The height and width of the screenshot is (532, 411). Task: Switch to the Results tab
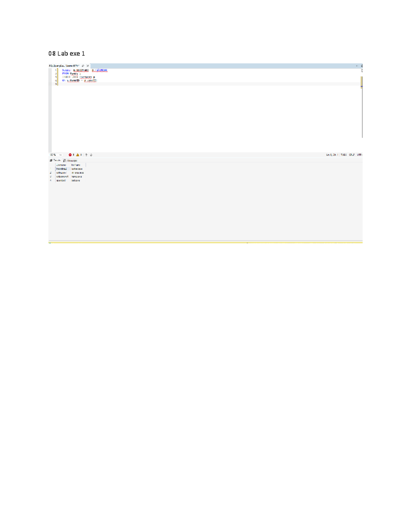point(55,160)
